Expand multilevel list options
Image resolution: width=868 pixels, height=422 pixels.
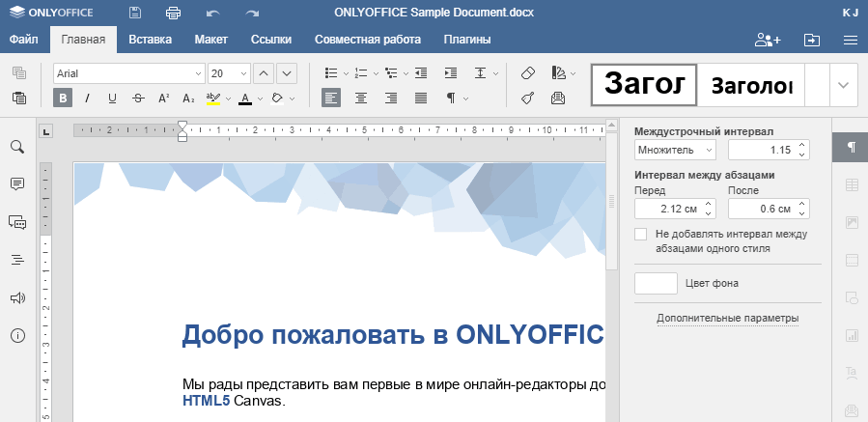pos(406,73)
